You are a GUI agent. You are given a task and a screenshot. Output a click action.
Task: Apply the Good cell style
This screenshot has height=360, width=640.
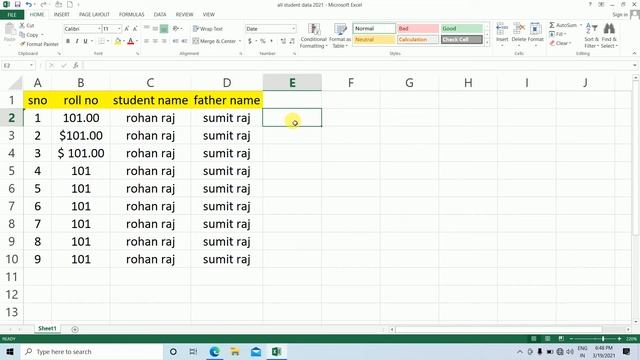coord(462,29)
